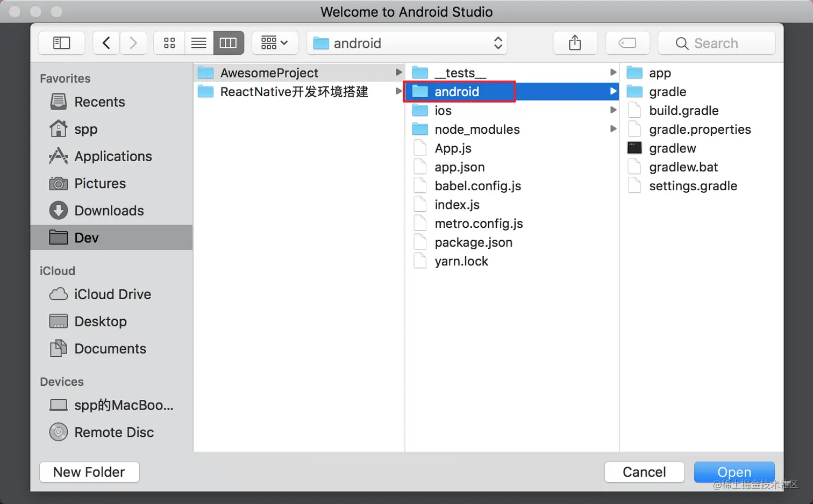Open Documents in the sidebar
The height and width of the screenshot is (504, 813).
pos(111,349)
